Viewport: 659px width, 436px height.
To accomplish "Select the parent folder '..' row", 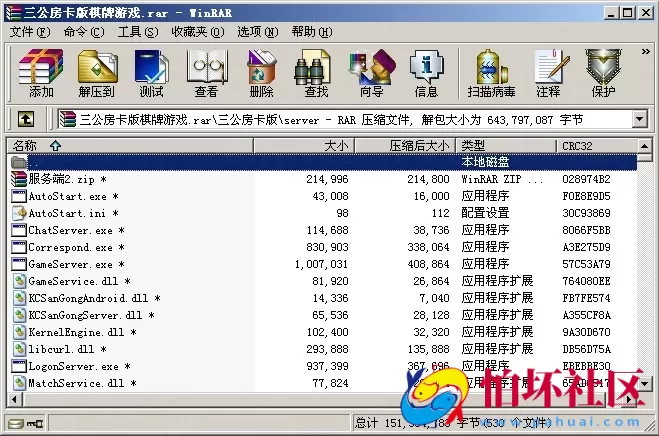I will (x=323, y=162).
